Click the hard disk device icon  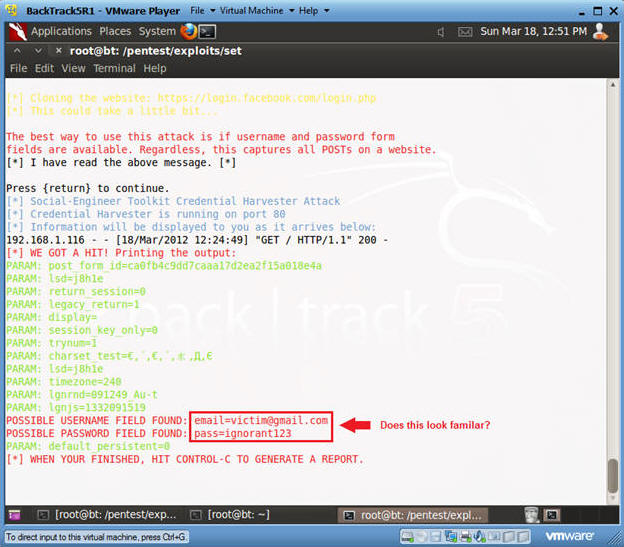pos(408,537)
